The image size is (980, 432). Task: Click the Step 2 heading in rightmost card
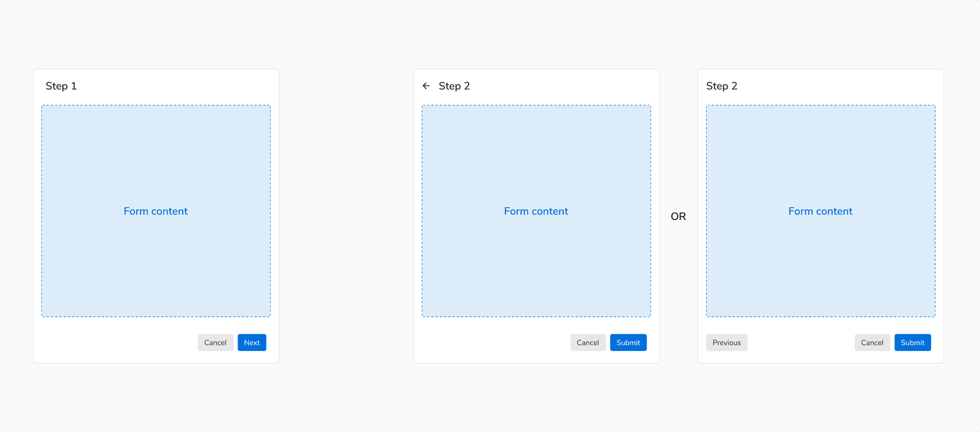coord(721,86)
